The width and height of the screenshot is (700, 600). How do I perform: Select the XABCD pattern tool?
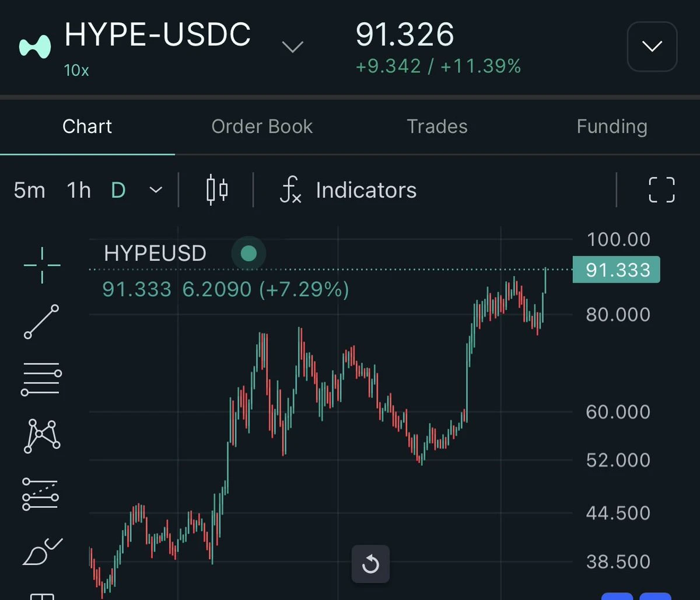click(41, 436)
